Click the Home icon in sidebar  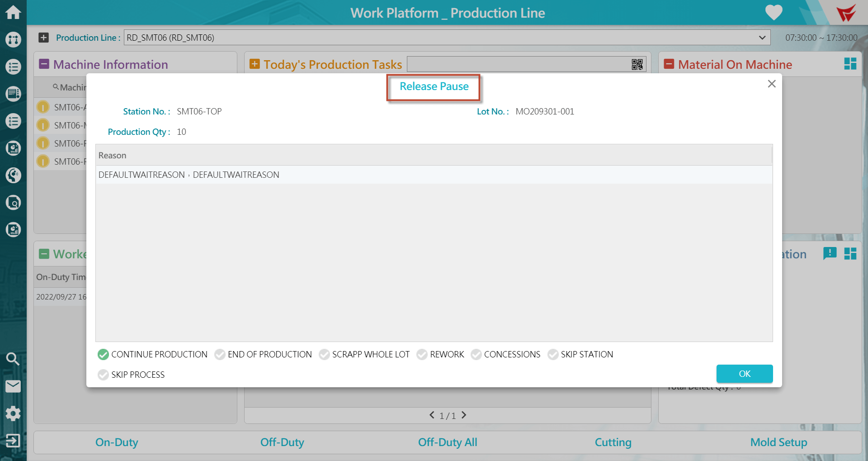(13, 12)
